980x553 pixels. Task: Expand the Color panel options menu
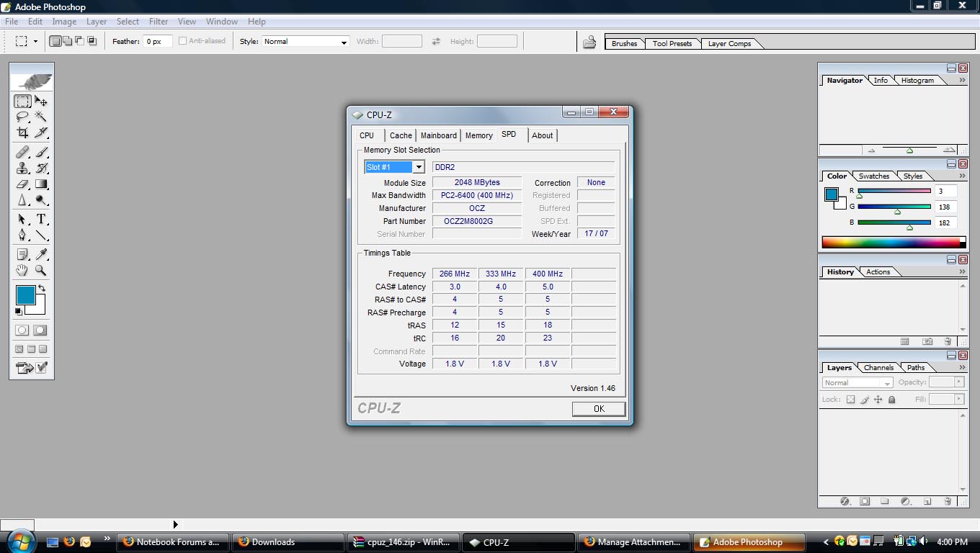point(962,176)
